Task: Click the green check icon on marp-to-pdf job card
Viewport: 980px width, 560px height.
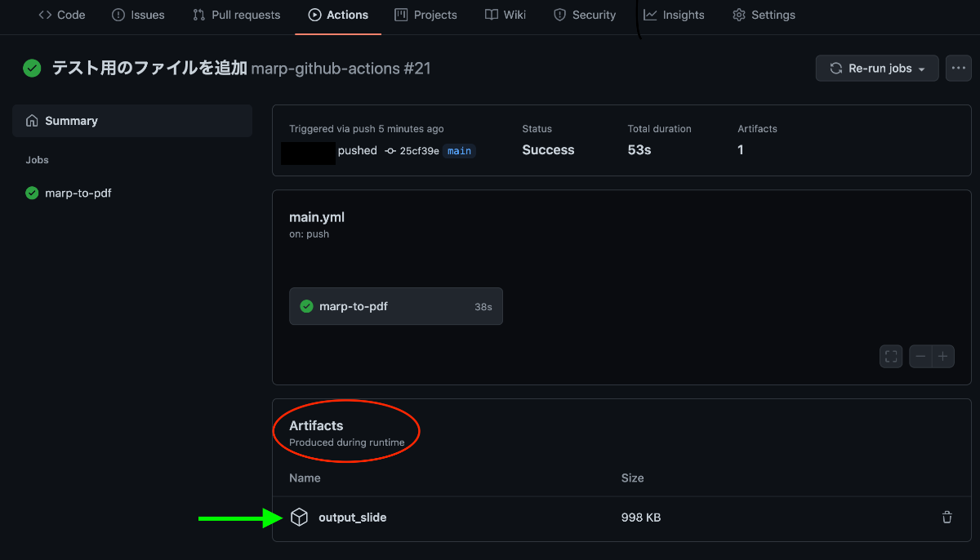Action: click(307, 306)
